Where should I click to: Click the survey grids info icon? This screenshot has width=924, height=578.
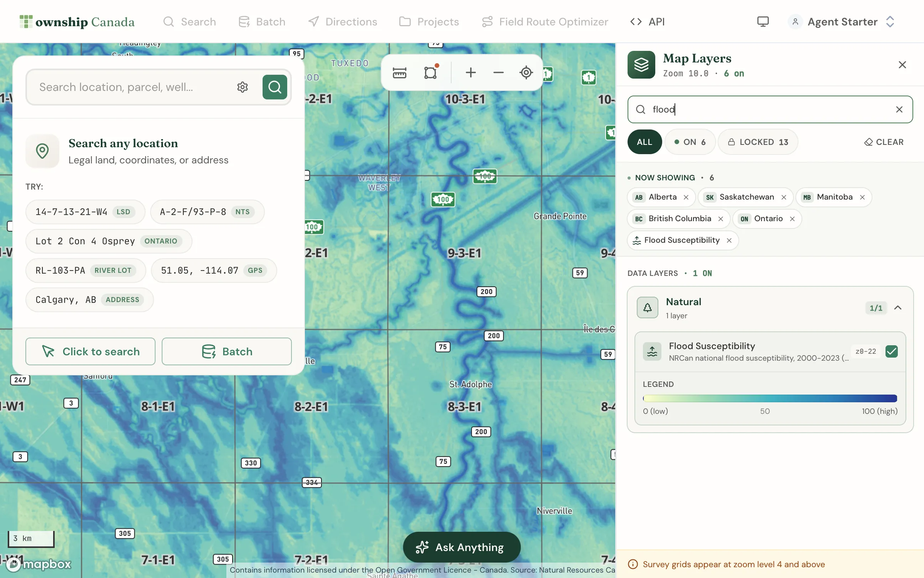click(633, 564)
